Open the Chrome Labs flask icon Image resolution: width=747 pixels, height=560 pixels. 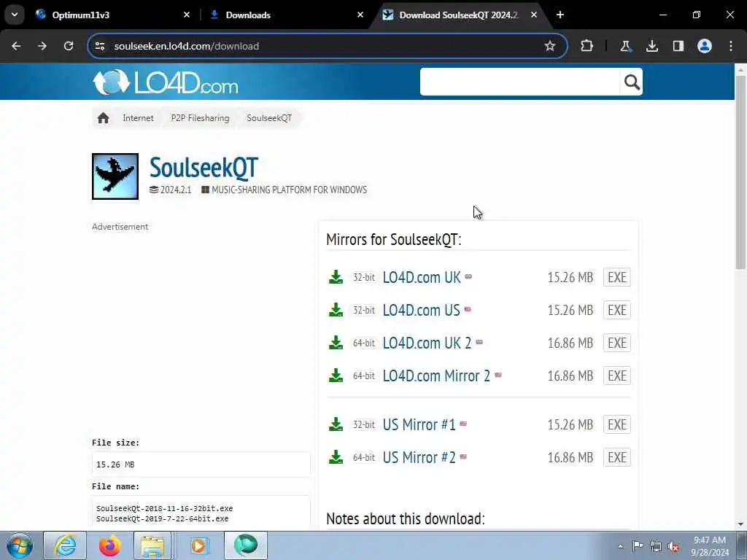[625, 46]
